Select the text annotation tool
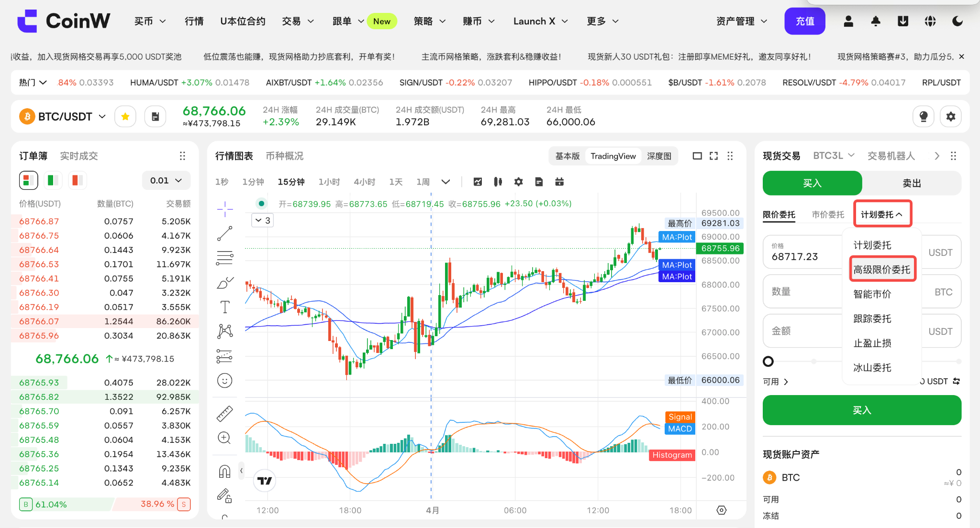Image resolution: width=980 pixels, height=528 pixels. point(224,307)
